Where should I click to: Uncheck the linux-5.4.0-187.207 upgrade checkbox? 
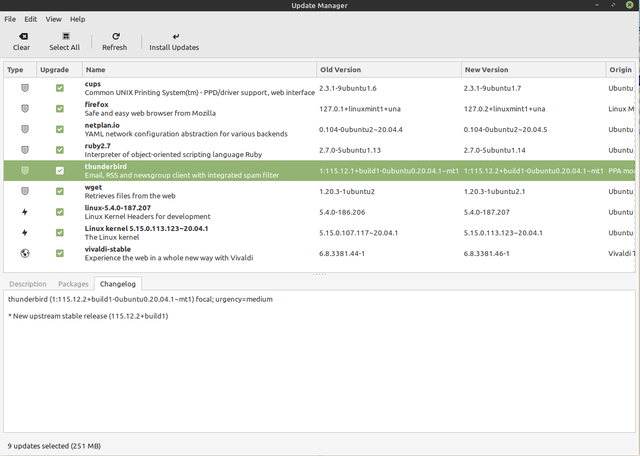click(x=60, y=212)
